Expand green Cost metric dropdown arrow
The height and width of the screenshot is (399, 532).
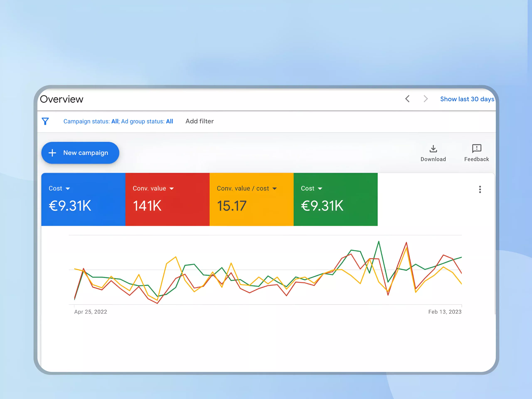[320, 189]
